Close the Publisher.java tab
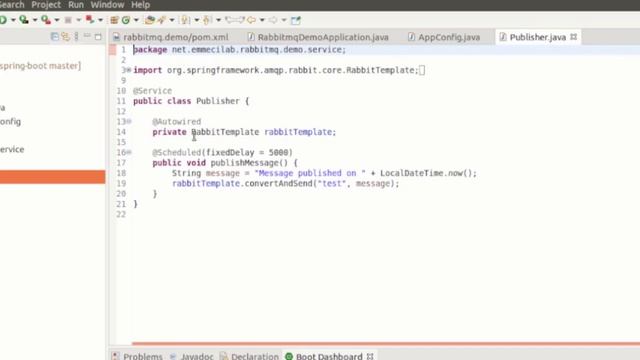Screen dimensions: 640x360 (573, 37)
